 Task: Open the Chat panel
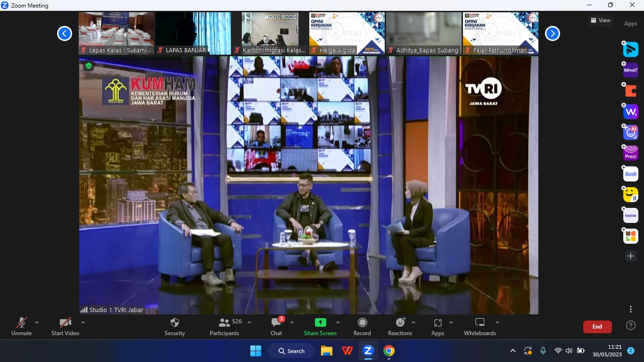(x=276, y=326)
